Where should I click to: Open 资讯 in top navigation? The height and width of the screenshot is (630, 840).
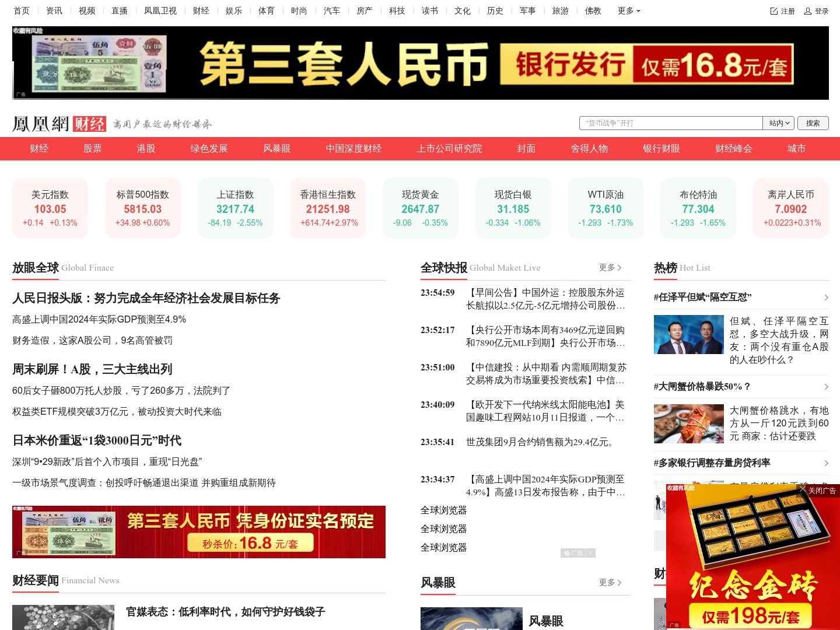(54, 11)
